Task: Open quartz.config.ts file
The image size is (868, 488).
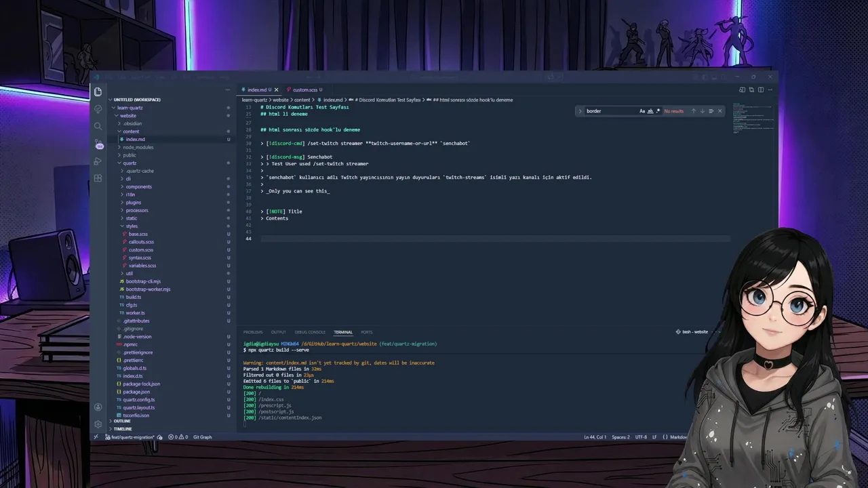Action: (138, 400)
